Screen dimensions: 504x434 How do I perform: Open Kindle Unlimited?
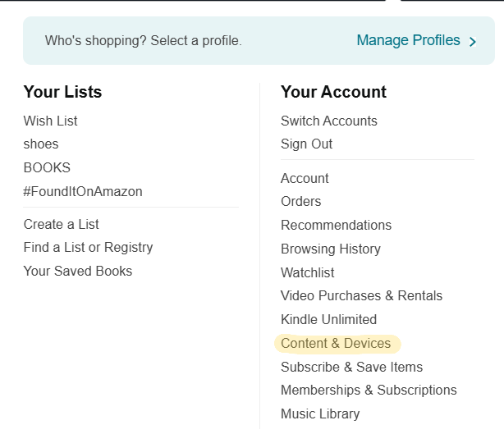pyautogui.click(x=329, y=319)
